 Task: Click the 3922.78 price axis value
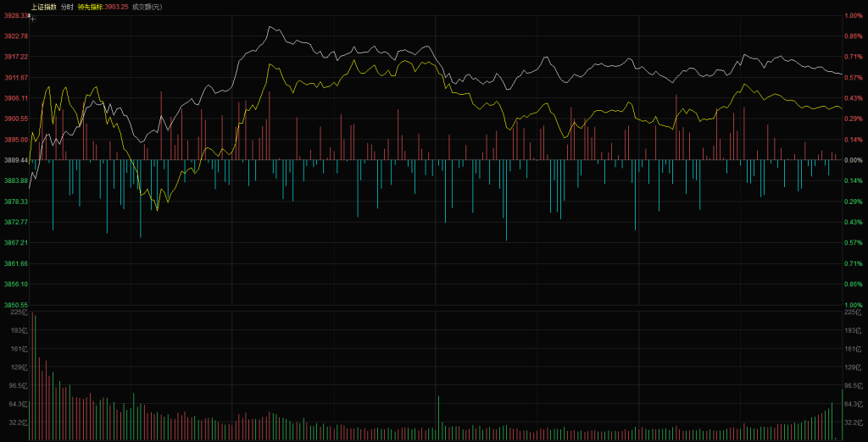(15, 36)
